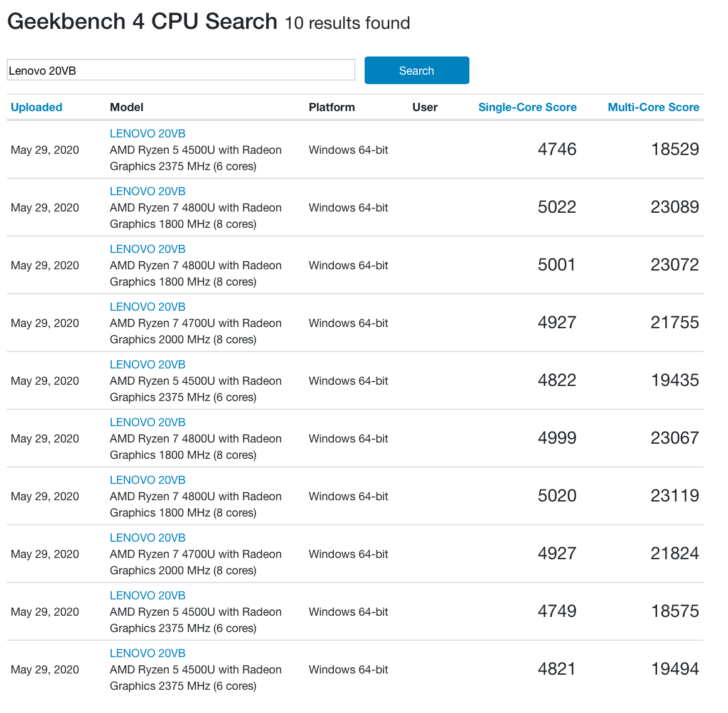Click the search box containing "Lenovo 20VB"

[181, 70]
